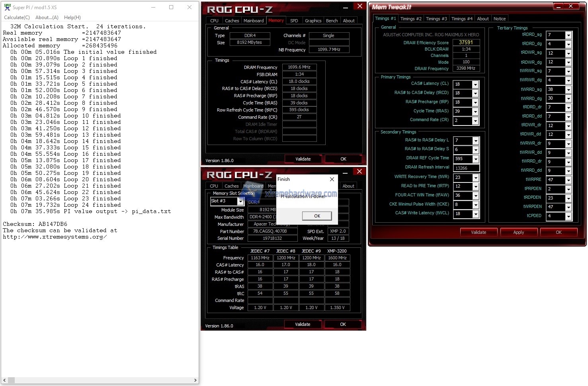Open the Calculate(C) menu

17,18
